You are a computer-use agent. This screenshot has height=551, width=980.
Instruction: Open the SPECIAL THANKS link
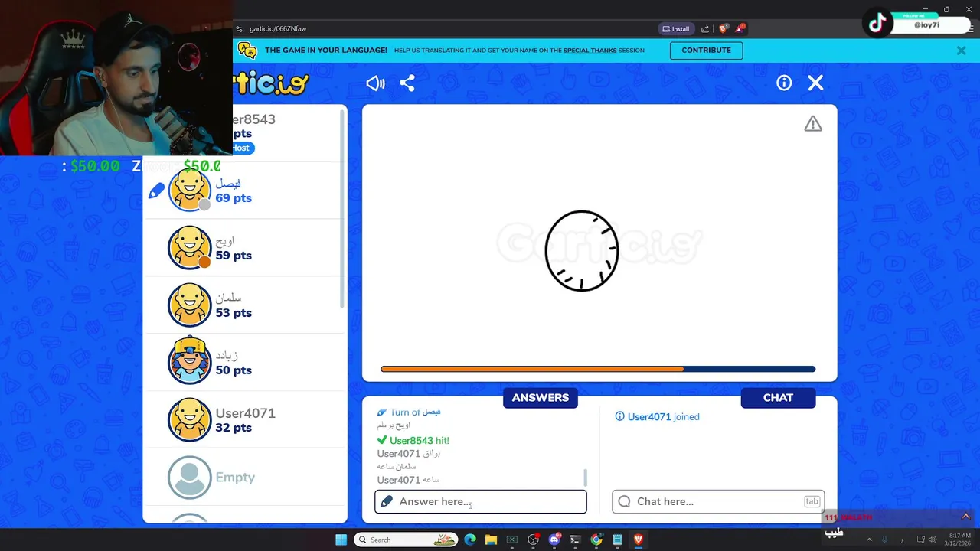point(590,51)
